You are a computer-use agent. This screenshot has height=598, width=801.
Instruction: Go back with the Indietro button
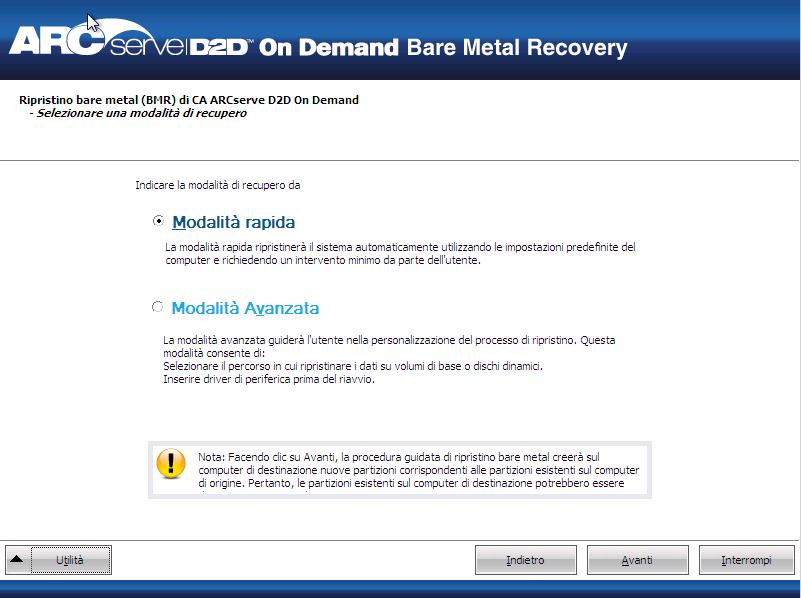(526, 560)
